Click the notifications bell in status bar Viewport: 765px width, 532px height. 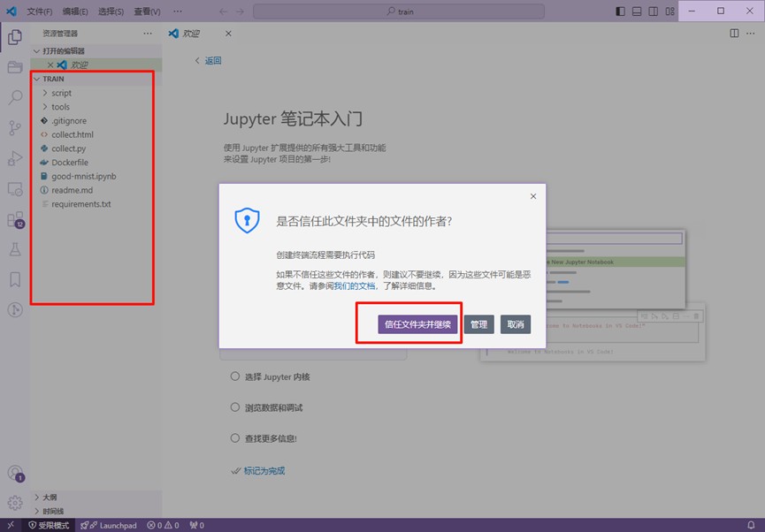tap(752, 525)
